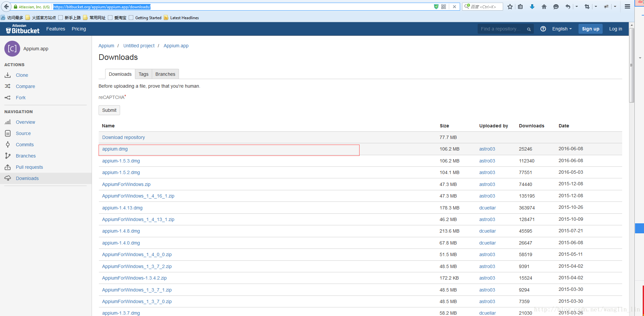Switch to the Tags tab

point(144,74)
